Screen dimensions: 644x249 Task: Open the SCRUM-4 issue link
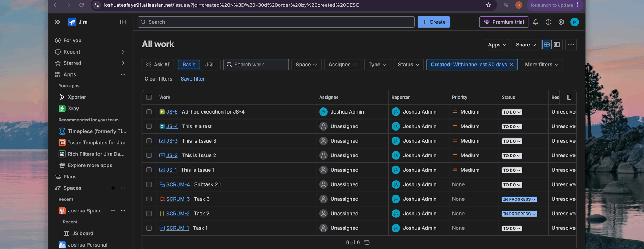(x=178, y=184)
